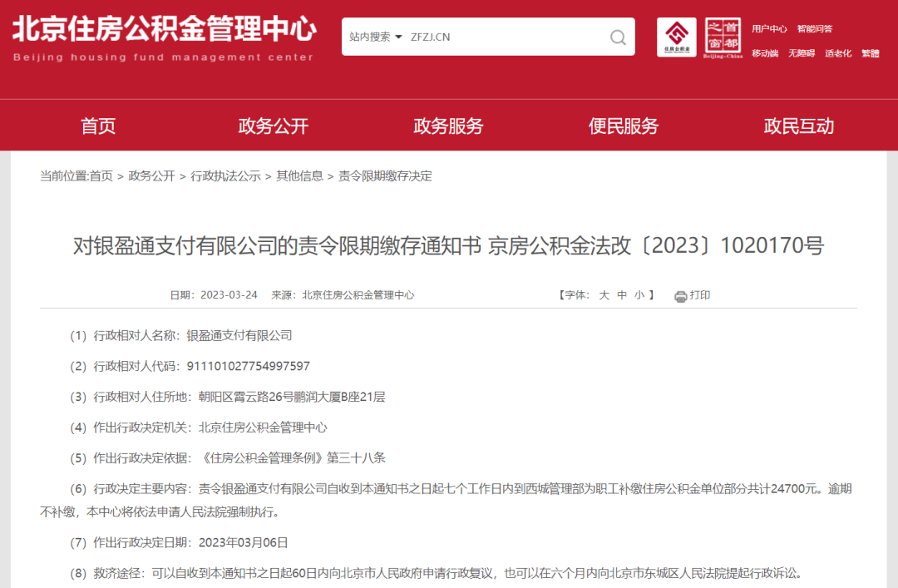Screen dimensions: 898x588
Task: Open 政务服务 nav menu
Action: pyautogui.click(x=448, y=126)
